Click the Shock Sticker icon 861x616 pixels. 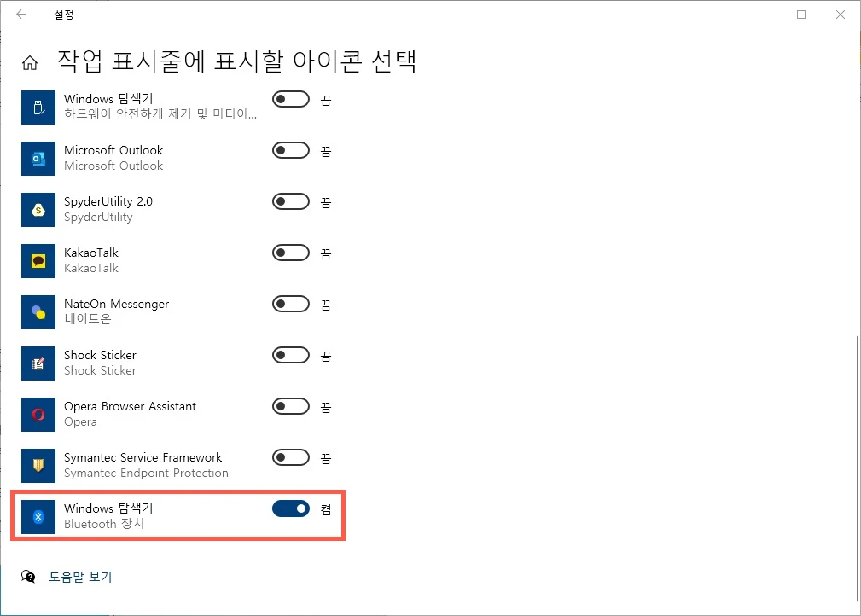(x=38, y=363)
